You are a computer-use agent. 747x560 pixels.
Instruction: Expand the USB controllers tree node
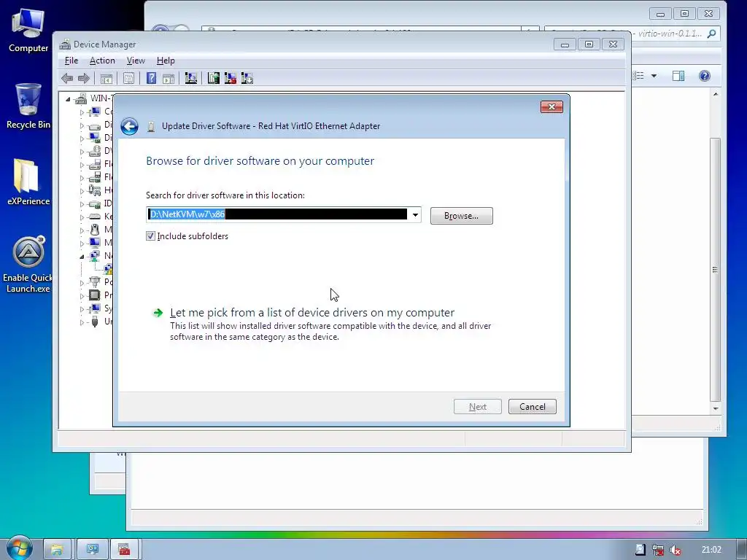point(82,322)
